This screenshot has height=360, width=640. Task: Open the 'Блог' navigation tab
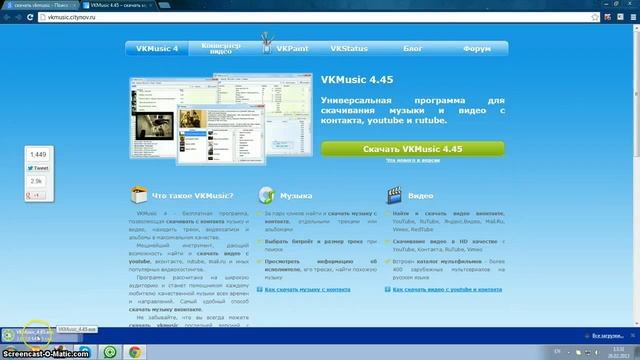pyautogui.click(x=413, y=48)
